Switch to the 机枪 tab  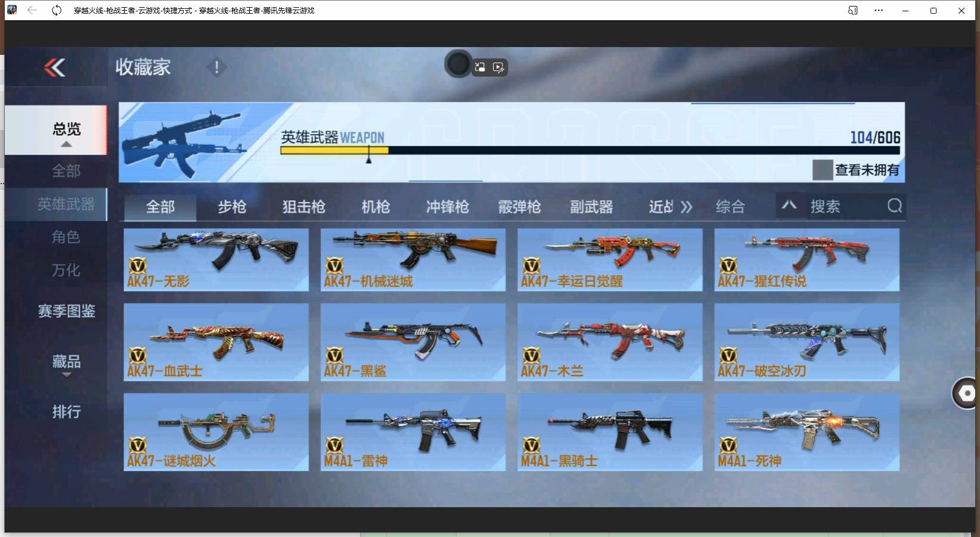pos(376,207)
